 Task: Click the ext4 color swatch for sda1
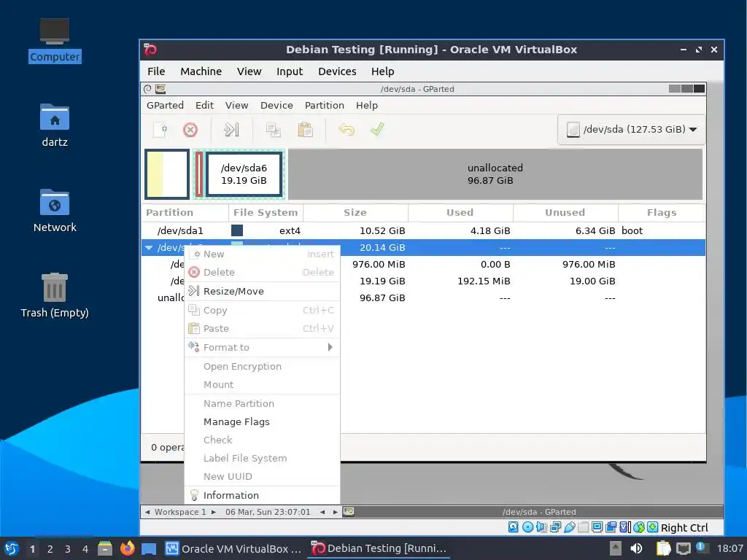coord(237,231)
